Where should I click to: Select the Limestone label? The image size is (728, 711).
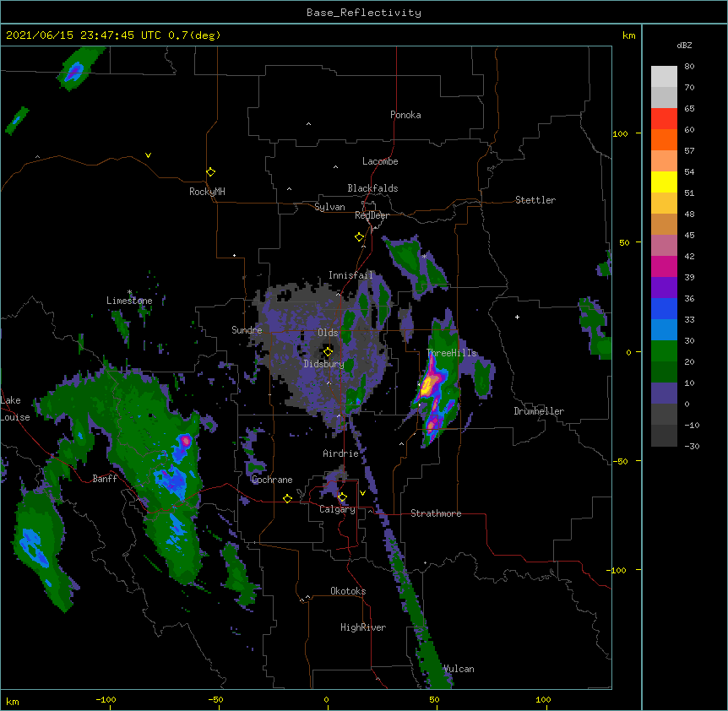click(129, 301)
